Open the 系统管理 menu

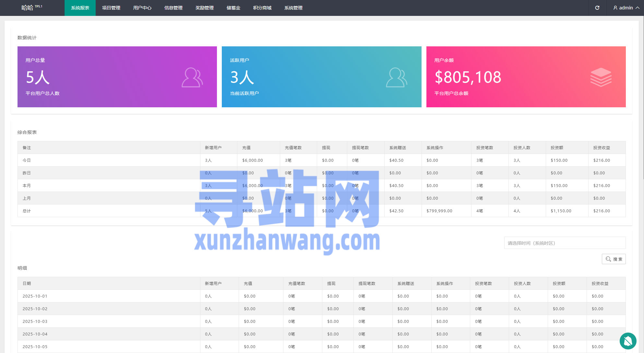pos(293,8)
